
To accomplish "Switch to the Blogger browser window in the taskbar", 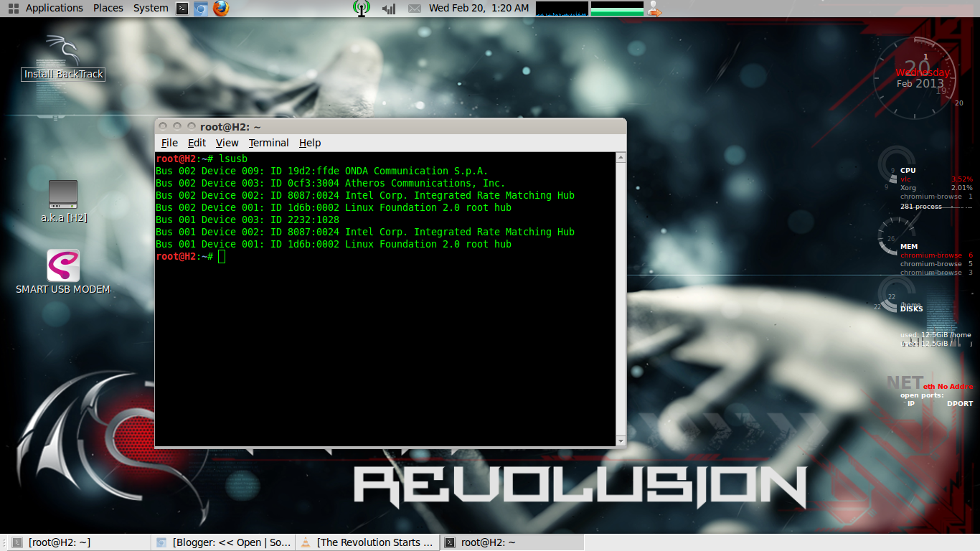I will click(223, 542).
